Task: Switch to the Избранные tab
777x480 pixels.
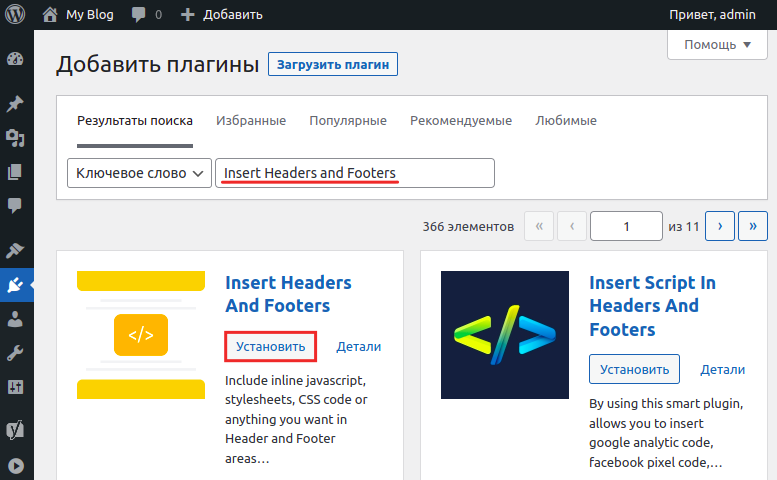Action: click(x=251, y=120)
